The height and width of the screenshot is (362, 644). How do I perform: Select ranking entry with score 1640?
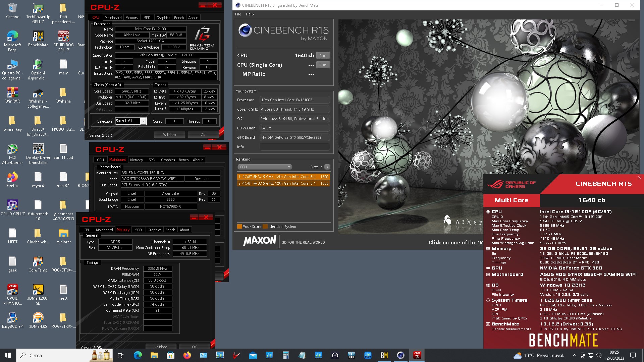(283, 177)
